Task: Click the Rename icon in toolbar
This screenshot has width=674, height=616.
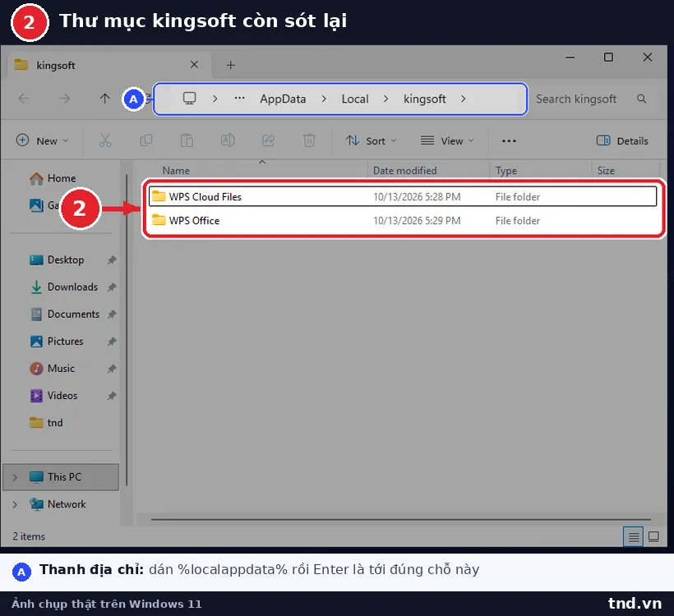Action: click(228, 140)
